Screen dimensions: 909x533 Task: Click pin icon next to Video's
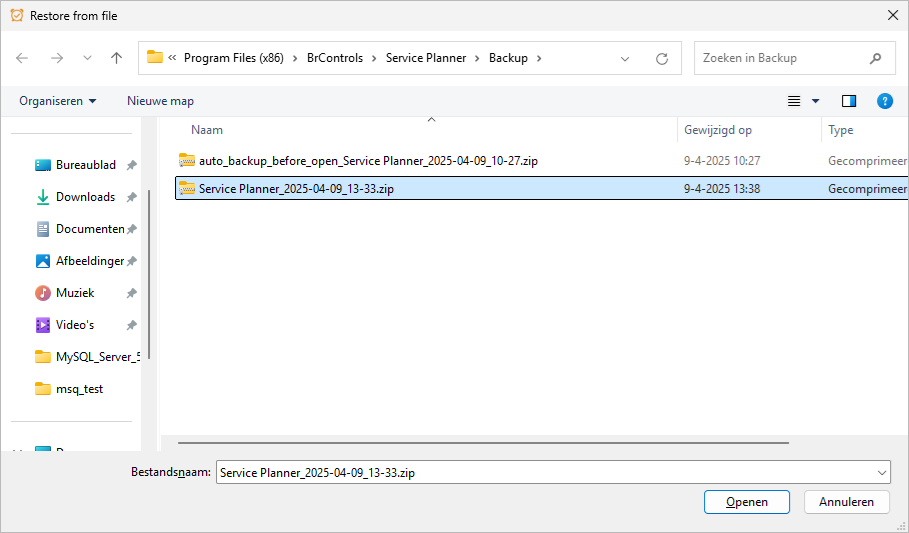point(132,325)
